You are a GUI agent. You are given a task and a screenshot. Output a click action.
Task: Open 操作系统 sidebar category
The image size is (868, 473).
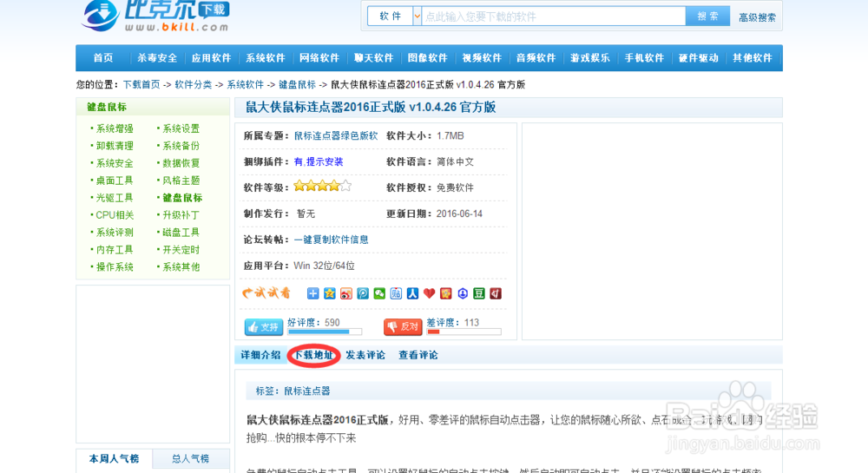(115, 266)
